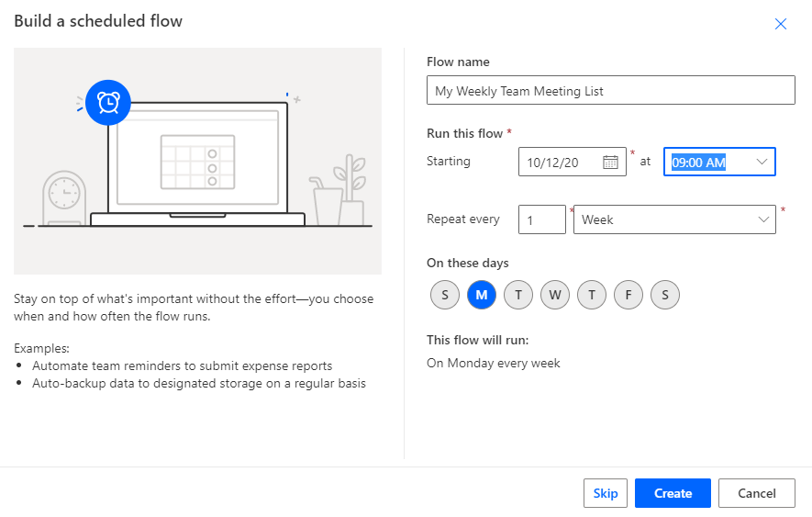812x517 pixels.
Task: Deselect the Monday day button
Action: 482,295
